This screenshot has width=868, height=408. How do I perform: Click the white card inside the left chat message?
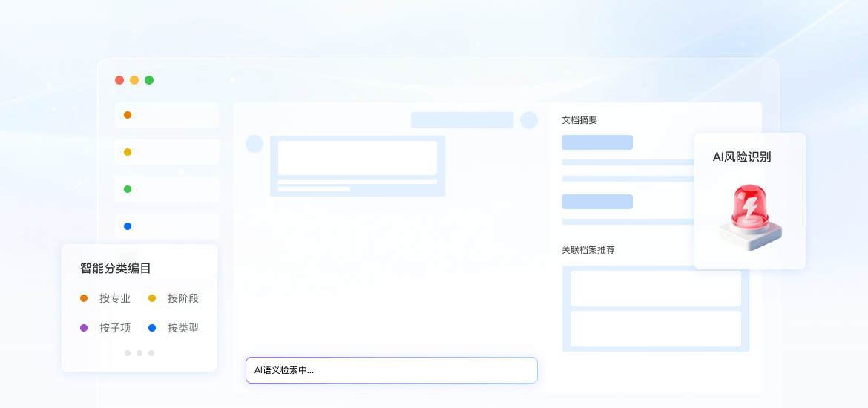tap(358, 158)
